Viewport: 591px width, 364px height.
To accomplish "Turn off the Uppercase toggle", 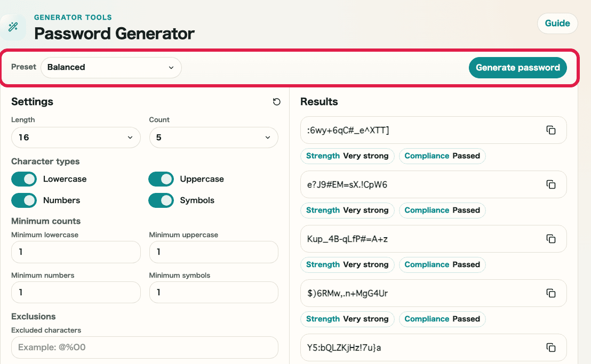I will tap(161, 179).
